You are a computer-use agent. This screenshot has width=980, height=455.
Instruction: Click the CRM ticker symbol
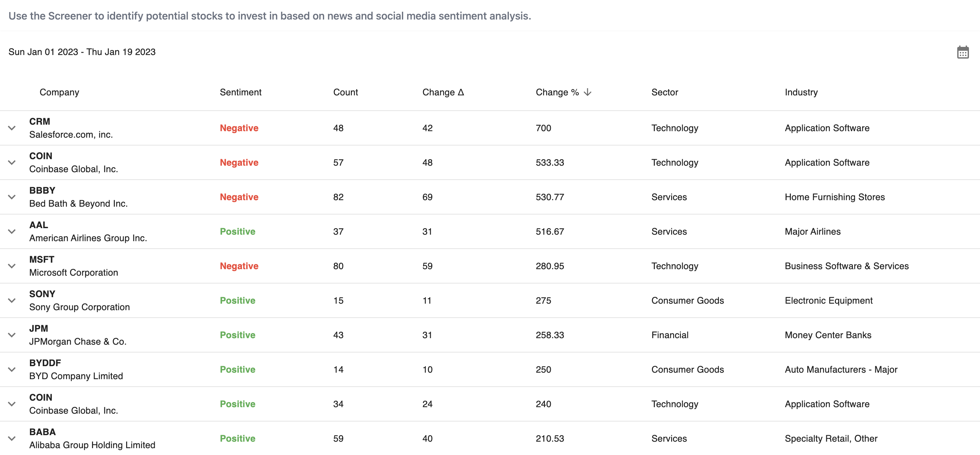40,121
